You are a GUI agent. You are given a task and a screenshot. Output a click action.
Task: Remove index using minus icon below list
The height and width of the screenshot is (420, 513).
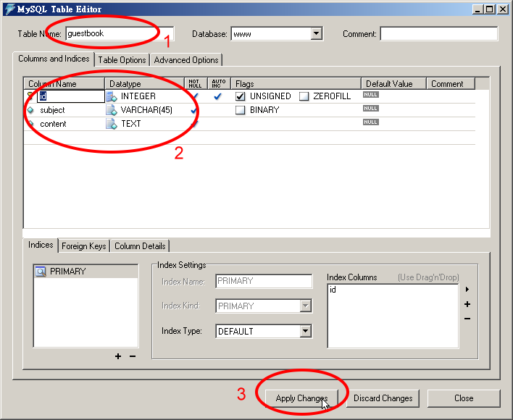132,356
